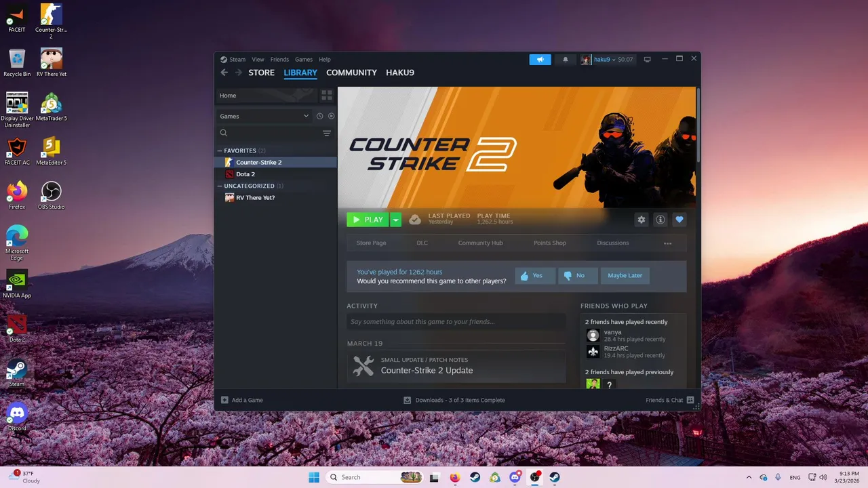
Task: Click the Maybe Later button
Action: [x=625, y=276]
